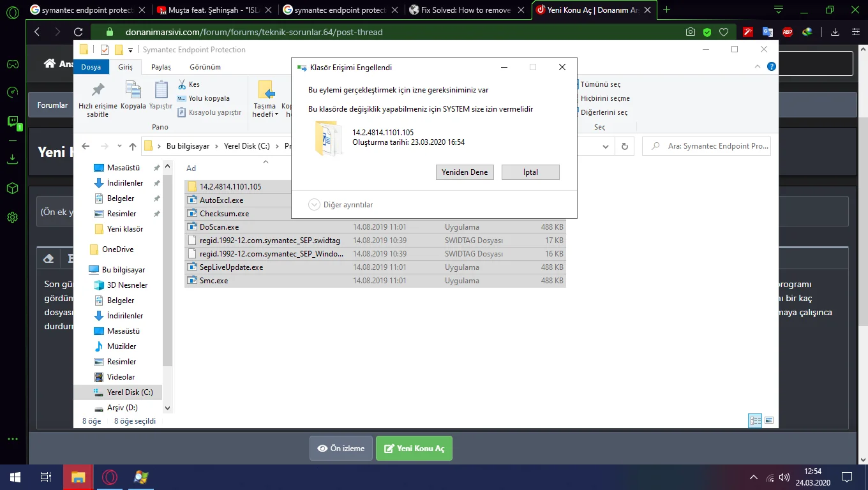868x490 pixels.
Task: Select OneDrive in navigation pane
Action: point(117,249)
